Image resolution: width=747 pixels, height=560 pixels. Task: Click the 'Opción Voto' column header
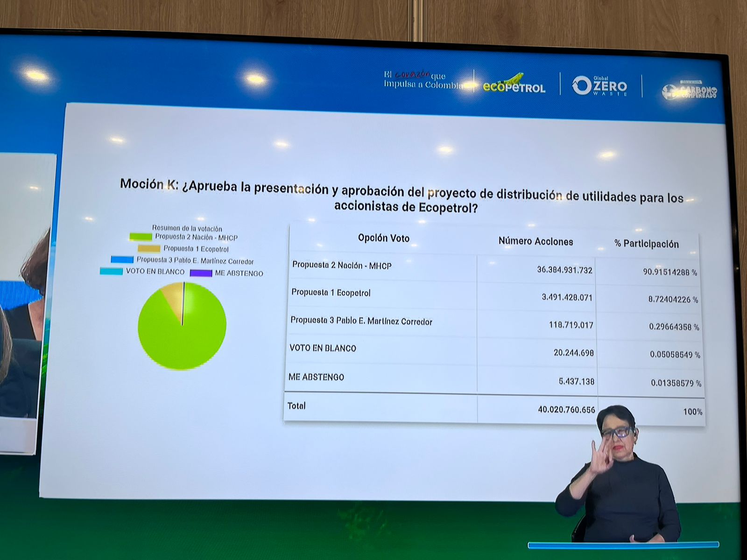pyautogui.click(x=384, y=238)
